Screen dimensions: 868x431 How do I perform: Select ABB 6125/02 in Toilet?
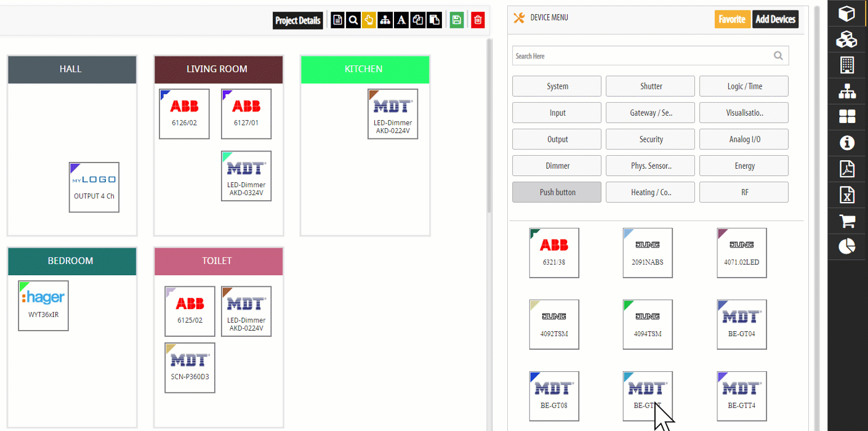[x=190, y=312]
